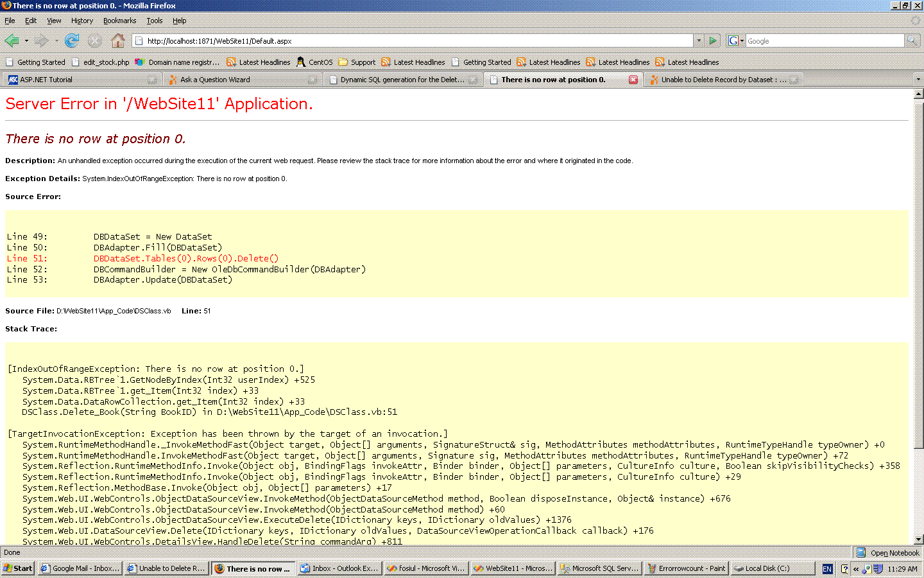
Task: Open the File menu
Action: tap(10, 21)
